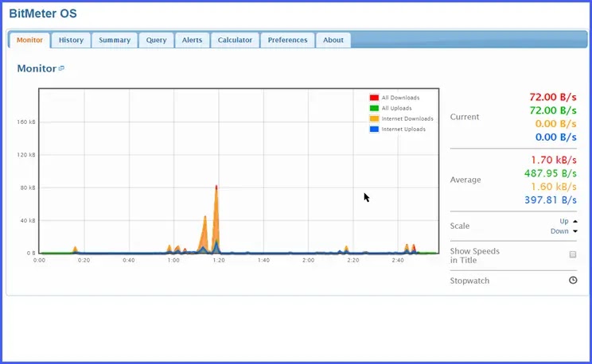The image size is (592, 364).
Task: Click the Up scale link text
Action: 563,222
